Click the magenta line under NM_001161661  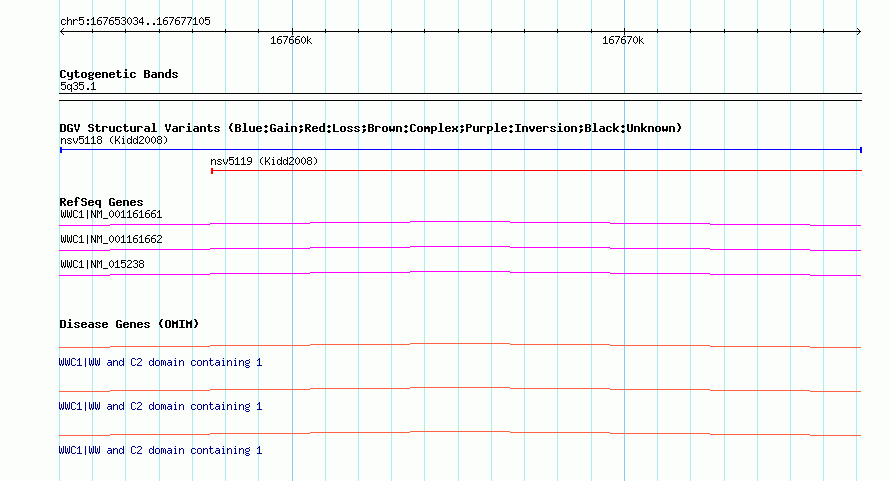click(x=460, y=223)
